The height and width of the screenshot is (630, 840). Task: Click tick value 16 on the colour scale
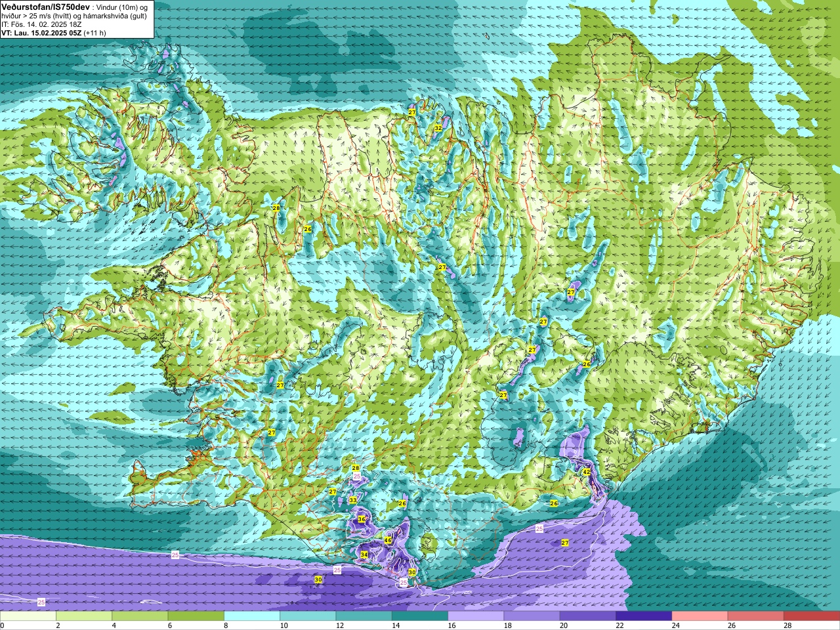[x=451, y=625]
